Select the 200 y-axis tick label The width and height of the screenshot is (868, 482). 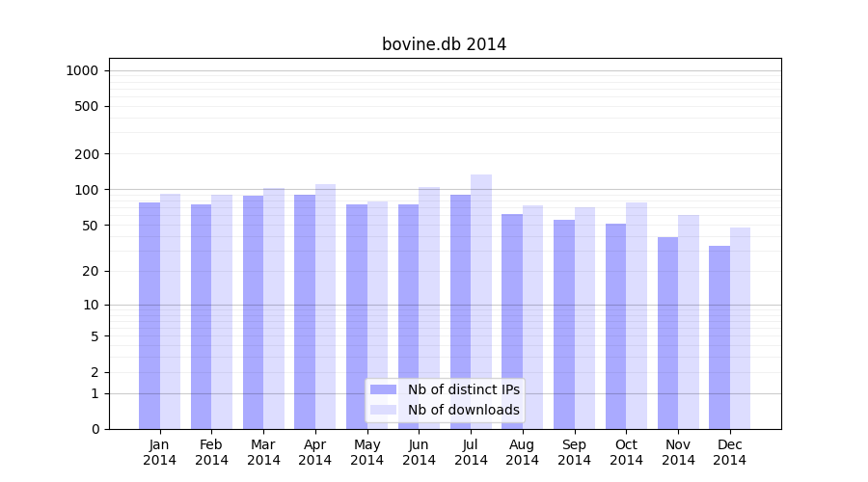point(87,154)
